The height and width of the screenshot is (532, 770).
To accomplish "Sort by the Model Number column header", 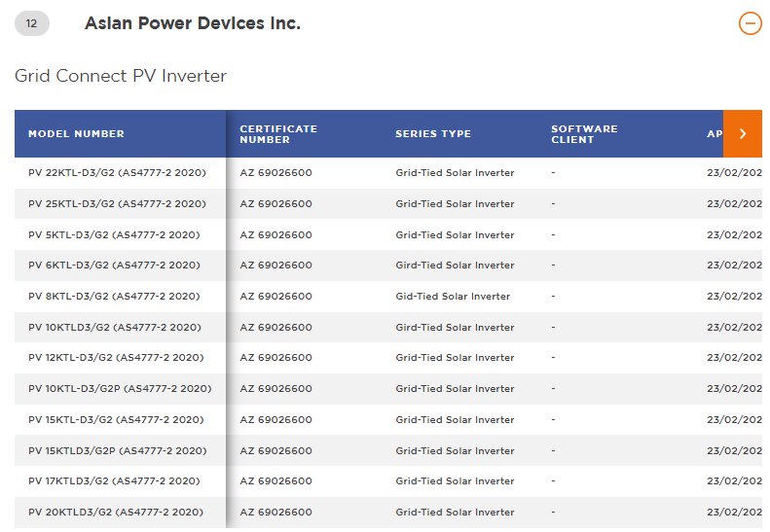I will pyautogui.click(x=77, y=134).
